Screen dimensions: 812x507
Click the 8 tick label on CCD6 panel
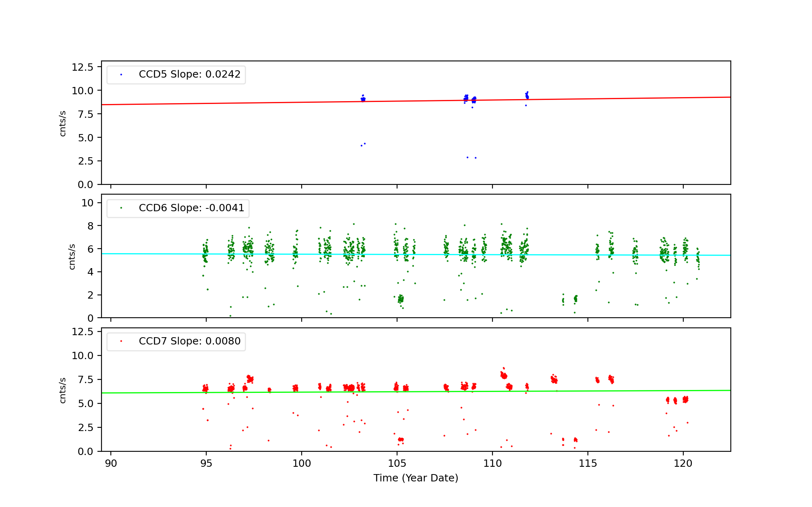90,226
